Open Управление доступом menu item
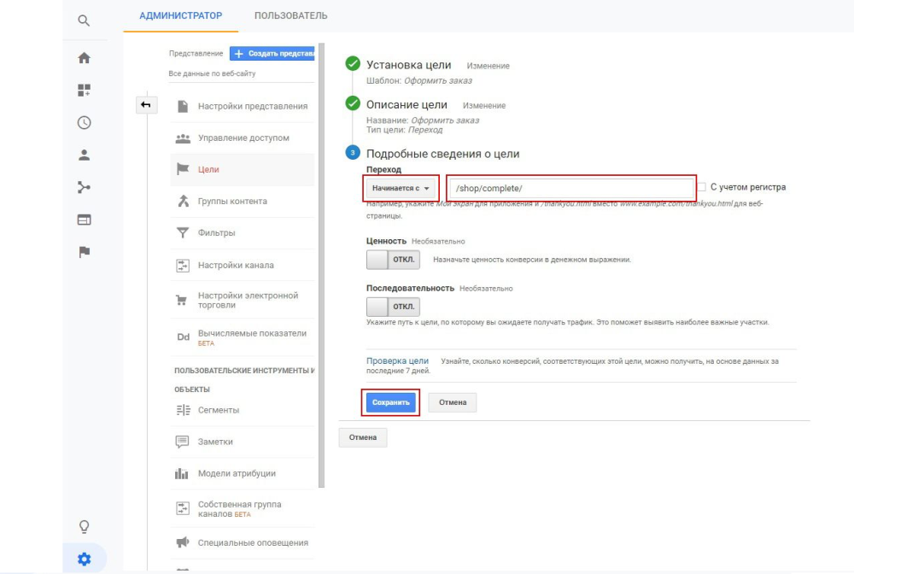 click(x=243, y=138)
